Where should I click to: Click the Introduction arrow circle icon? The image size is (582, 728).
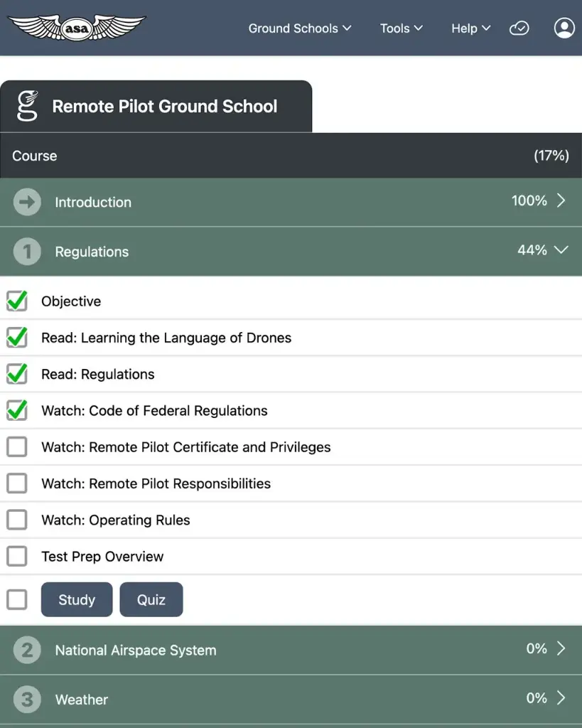pyautogui.click(x=27, y=203)
